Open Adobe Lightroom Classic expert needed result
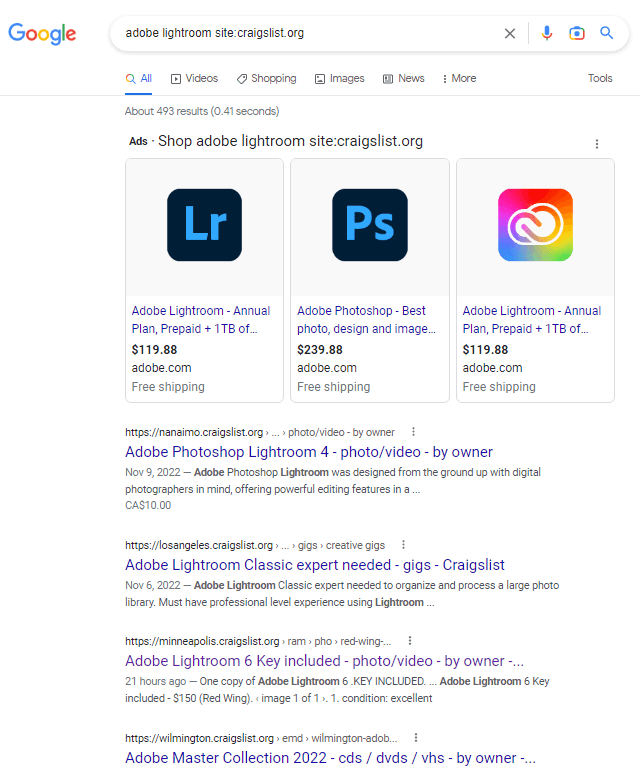640x772 pixels. click(315, 565)
